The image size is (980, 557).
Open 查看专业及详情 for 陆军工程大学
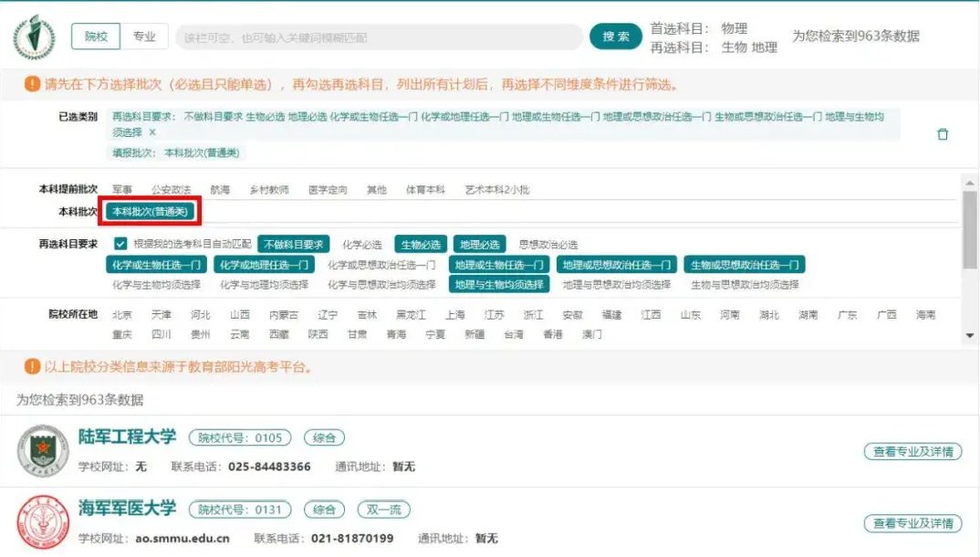tap(912, 451)
